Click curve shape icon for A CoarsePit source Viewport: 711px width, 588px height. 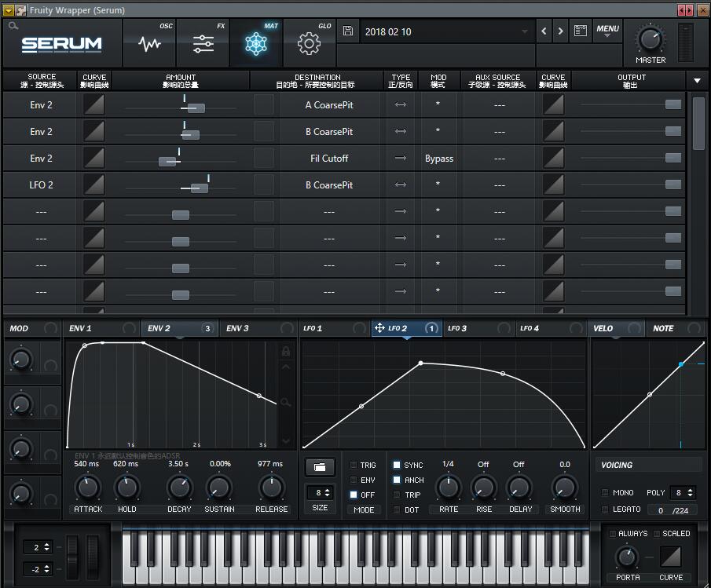click(93, 105)
